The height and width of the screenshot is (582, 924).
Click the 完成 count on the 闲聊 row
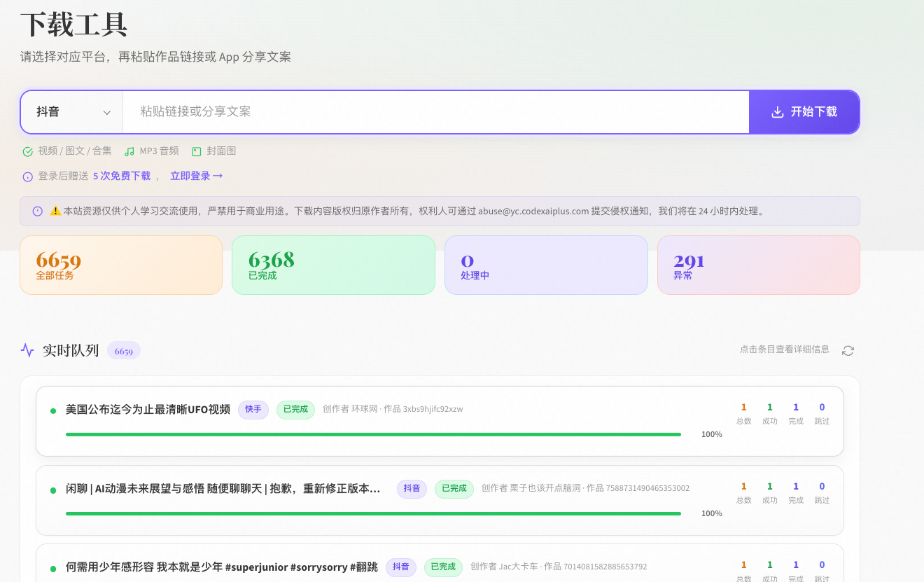tap(796, 492)
